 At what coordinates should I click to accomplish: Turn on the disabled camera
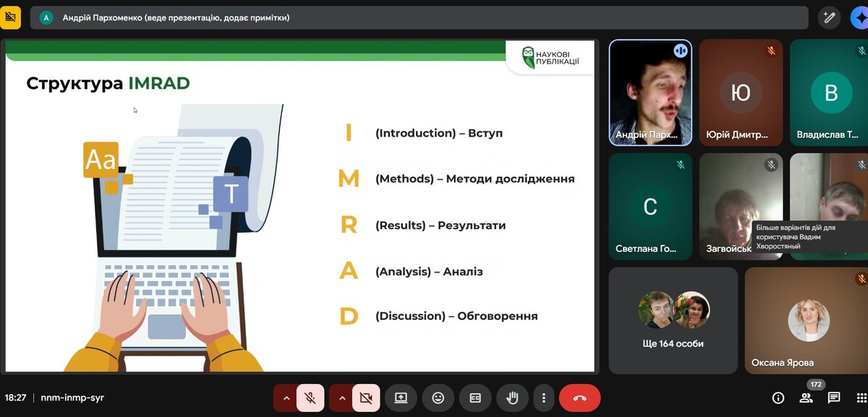(x=366, y=397)
